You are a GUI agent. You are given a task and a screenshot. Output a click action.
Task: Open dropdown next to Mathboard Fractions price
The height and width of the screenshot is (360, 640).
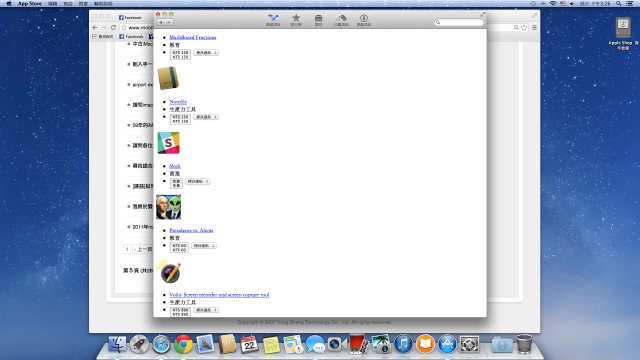click(206, 53)
